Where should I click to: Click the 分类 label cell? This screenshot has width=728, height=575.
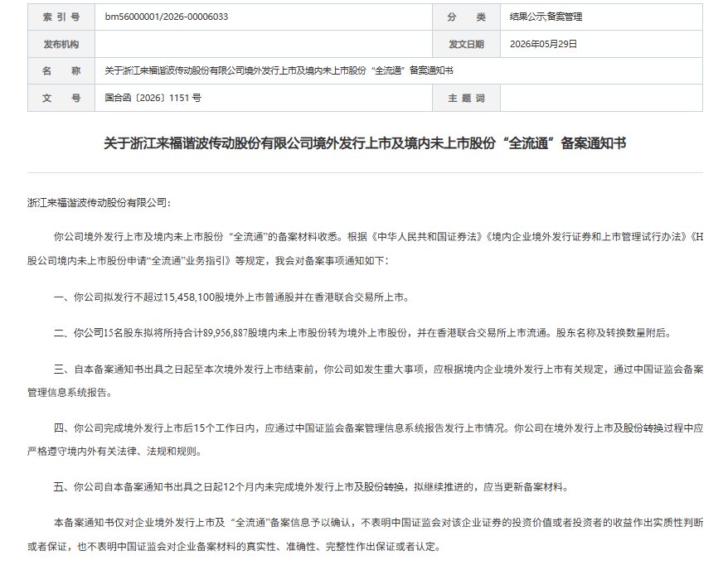[x=466, y=17]
